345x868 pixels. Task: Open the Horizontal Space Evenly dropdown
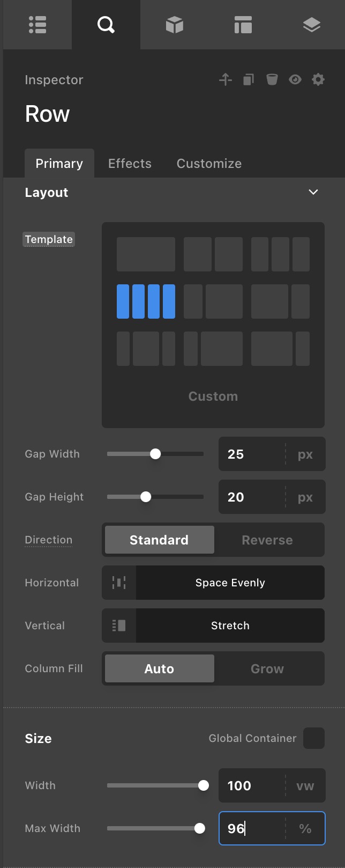coord(230,583)
